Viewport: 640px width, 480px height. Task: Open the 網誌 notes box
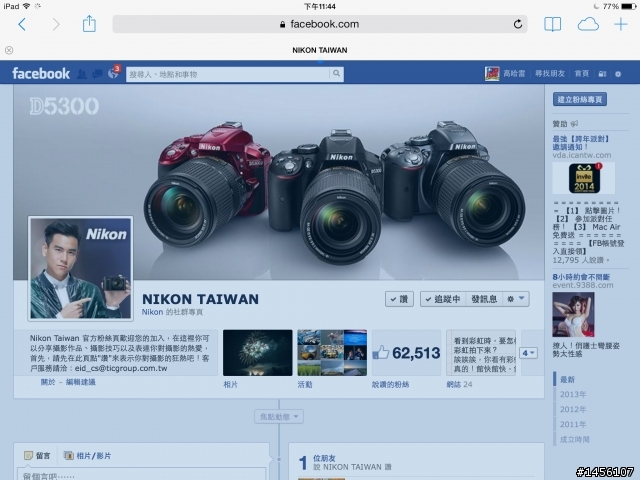(x=481, y=353)
